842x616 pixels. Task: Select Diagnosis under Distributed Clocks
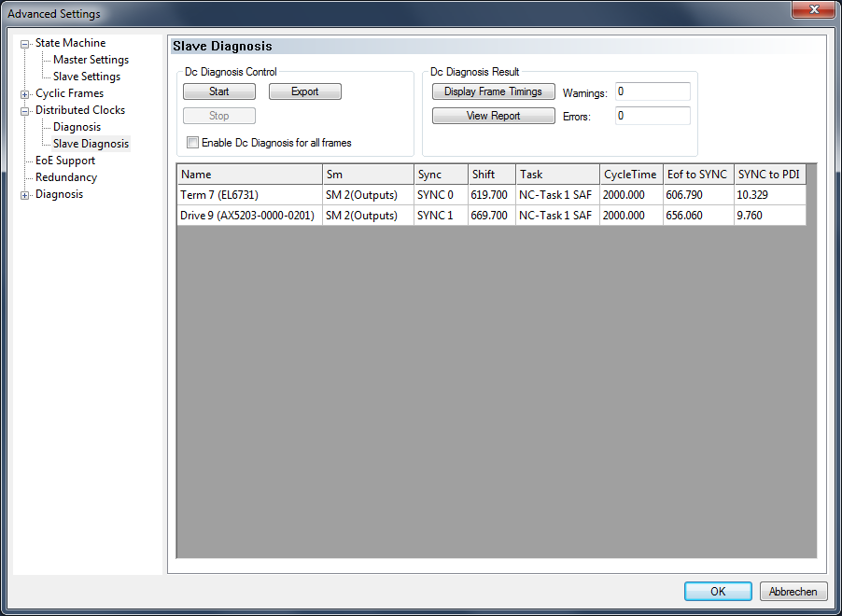pos(77,127)
